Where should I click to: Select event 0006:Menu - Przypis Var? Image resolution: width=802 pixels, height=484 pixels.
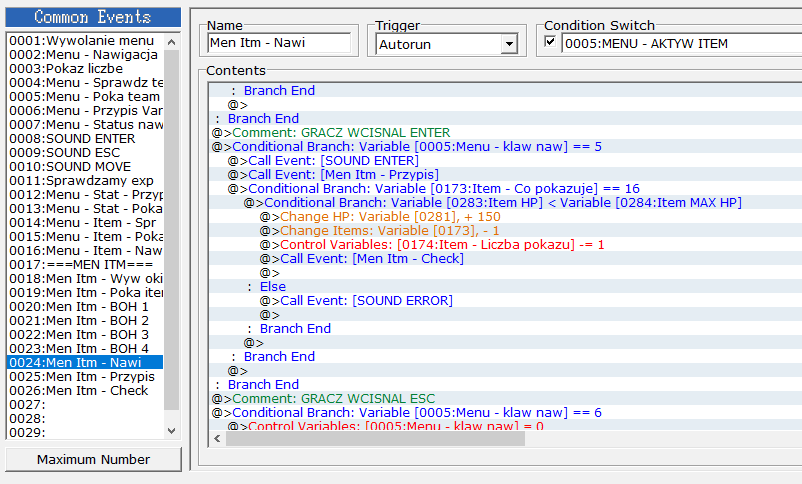coord(85,111)
